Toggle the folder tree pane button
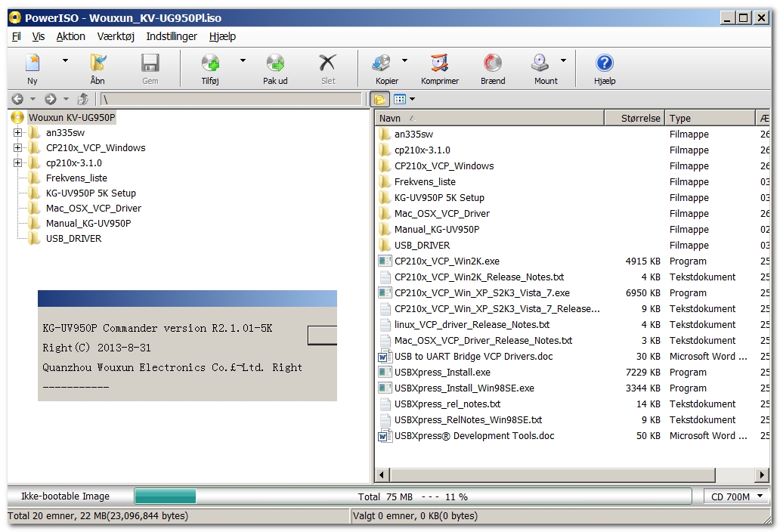 point(379,99)
